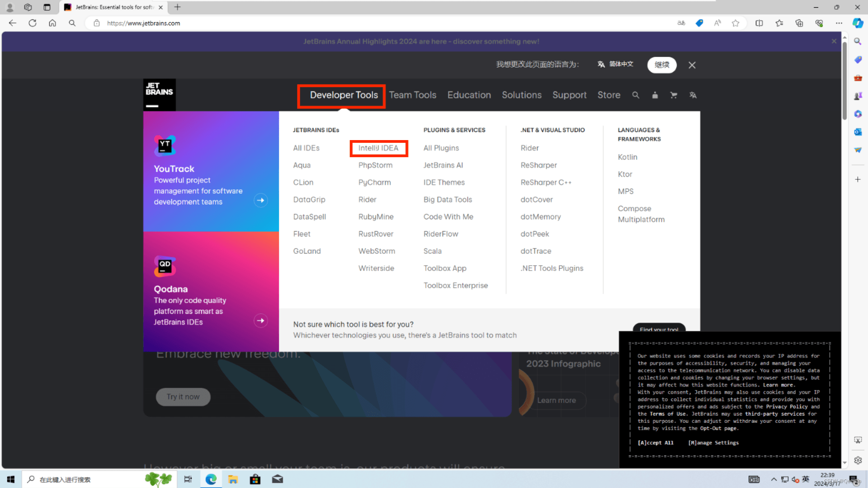Click the Education tab
The height and width of the screenshot is (488, 868).
(x=469, y=95)
